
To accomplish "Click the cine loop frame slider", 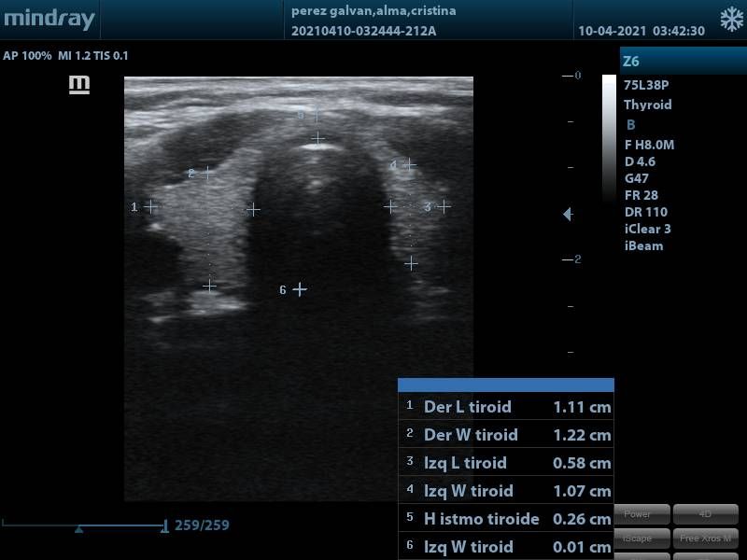I will 84,526.
